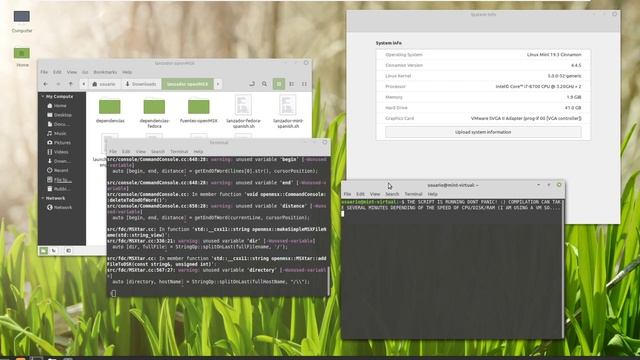640x360 pixels.
Task: Close the usuario@mint-virtual terminal window
Action: tap(559, 185)
